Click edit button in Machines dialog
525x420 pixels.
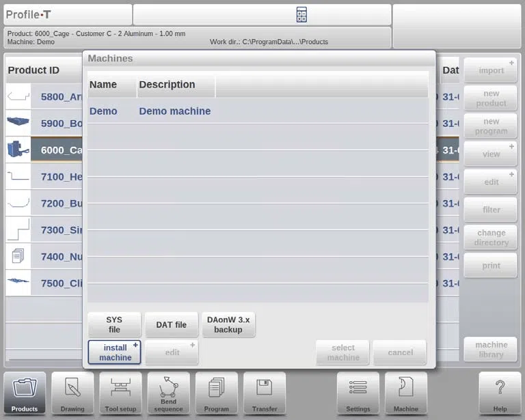click(x=172, y=352)
